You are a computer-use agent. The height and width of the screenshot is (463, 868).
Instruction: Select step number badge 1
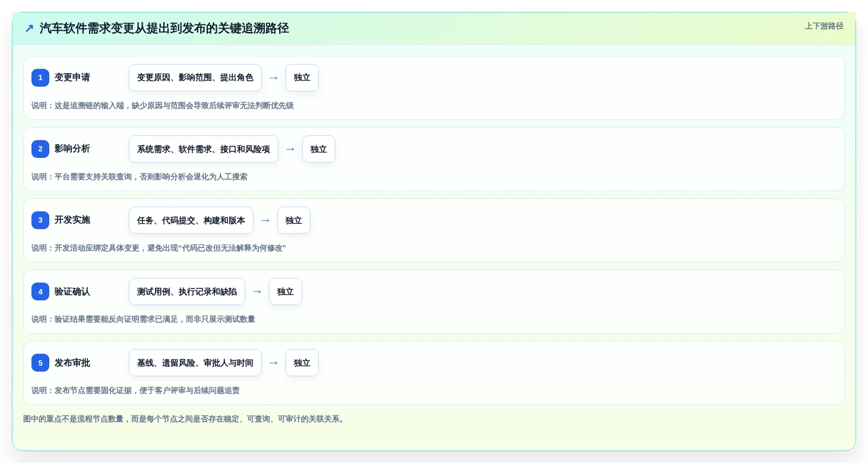tap(40, 78)
